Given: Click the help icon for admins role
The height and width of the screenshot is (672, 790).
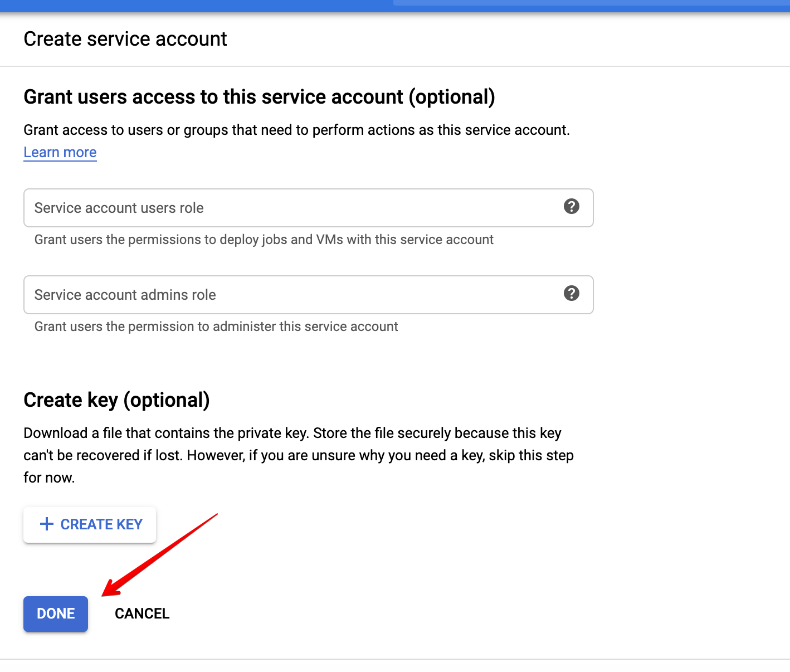Looking at the screenshot, I should tap(571, 294).
